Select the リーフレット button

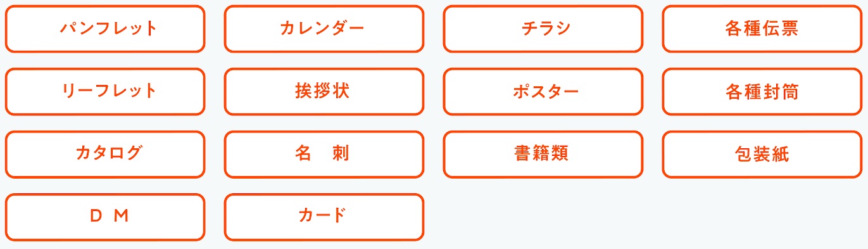point(105,91)
